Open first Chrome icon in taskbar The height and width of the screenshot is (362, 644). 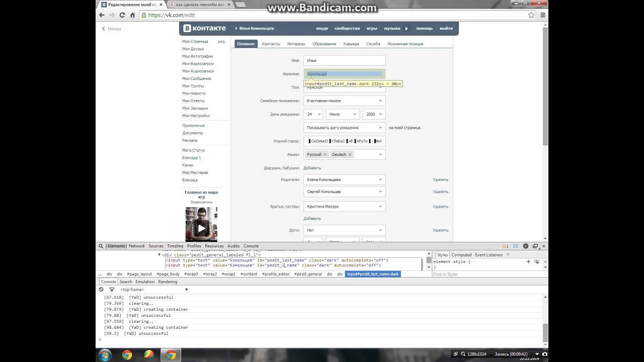pyautogui.click(x=127, y=355)
